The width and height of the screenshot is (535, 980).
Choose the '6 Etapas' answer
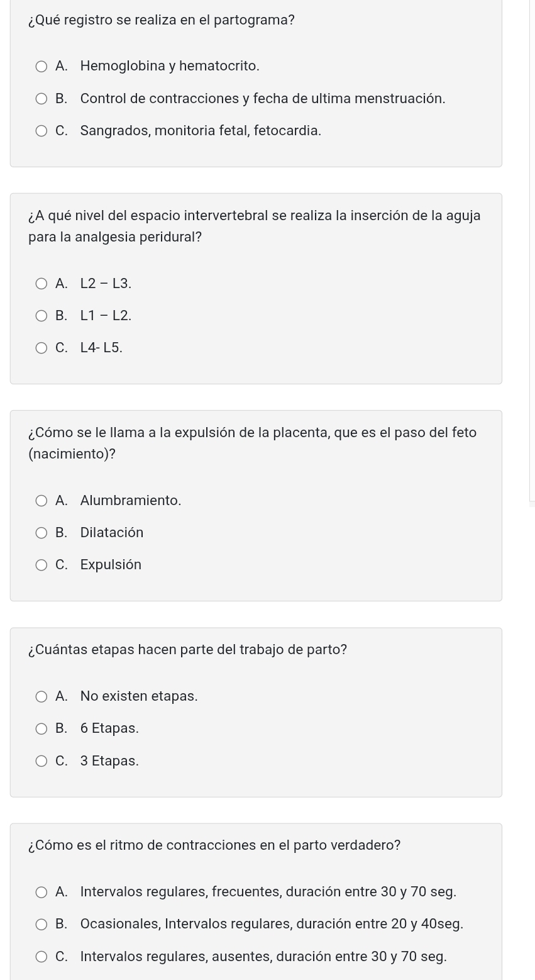pos(41,728)
